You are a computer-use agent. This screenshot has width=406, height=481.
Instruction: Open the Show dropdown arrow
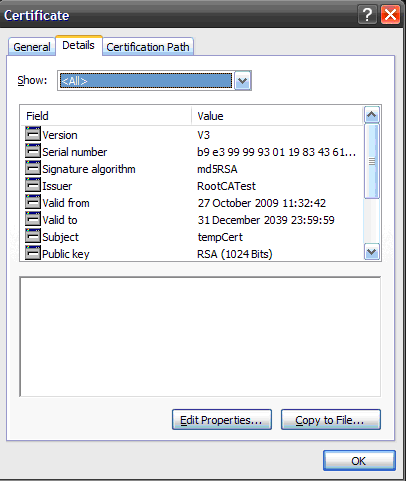point(242,81)
